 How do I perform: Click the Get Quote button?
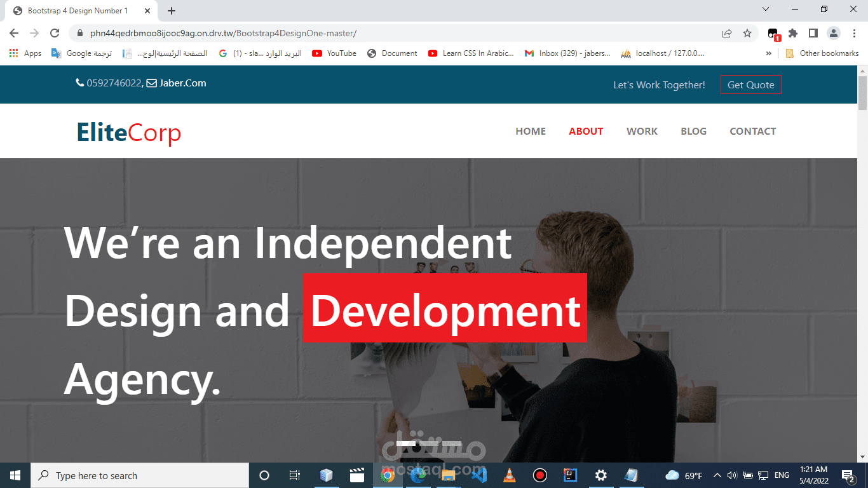point(750,84)
